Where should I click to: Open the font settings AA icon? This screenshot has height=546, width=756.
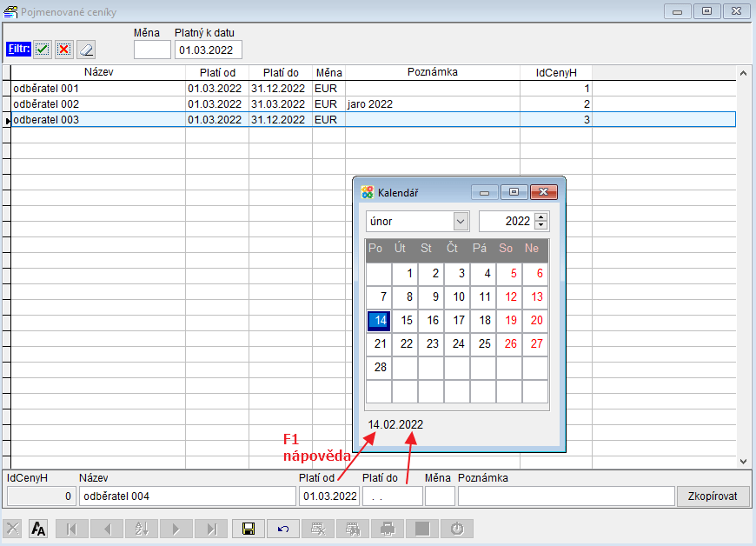click(x=38, y=529)
